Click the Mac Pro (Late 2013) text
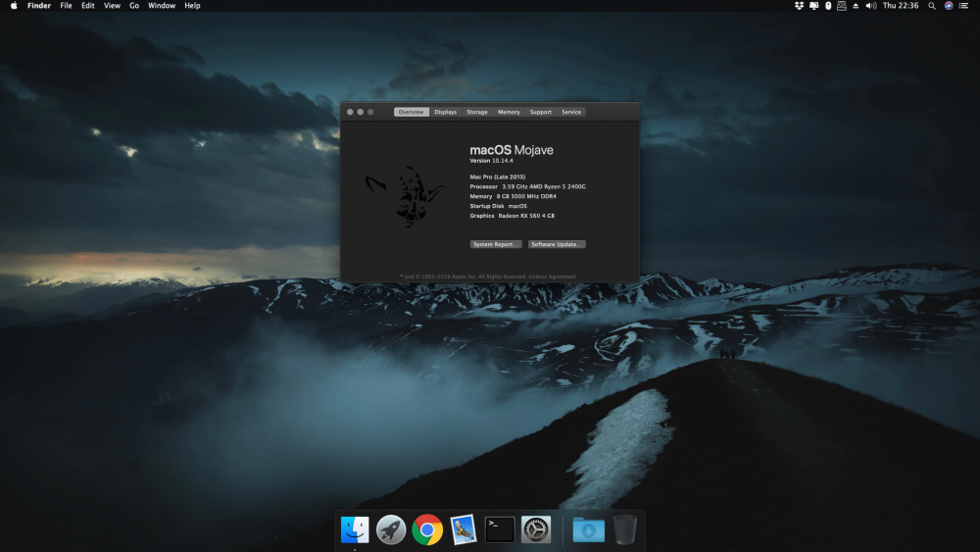The height and width of the screenshot is (552, 980). pos(498,176)
